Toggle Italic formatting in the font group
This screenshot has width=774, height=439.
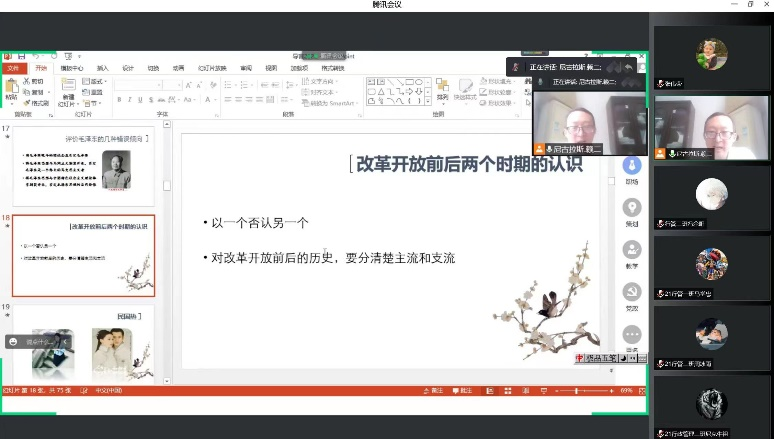(x=128, y=100)
